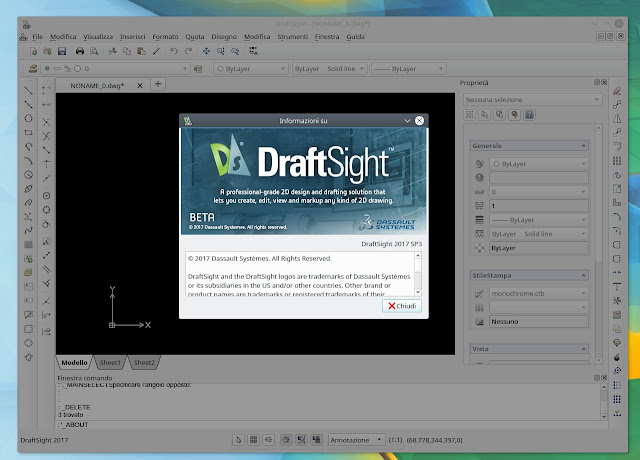Open the Formato menu
The height and width of the screenshot is (460, 640).
165,37
